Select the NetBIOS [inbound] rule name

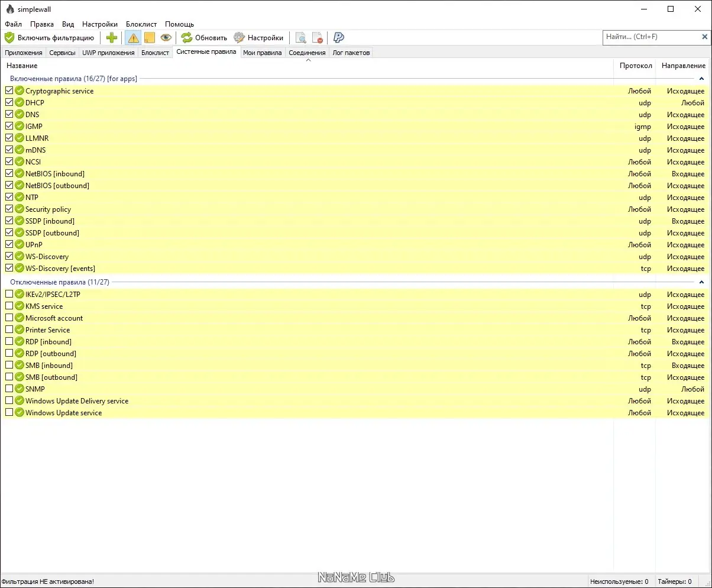point(55,174)
